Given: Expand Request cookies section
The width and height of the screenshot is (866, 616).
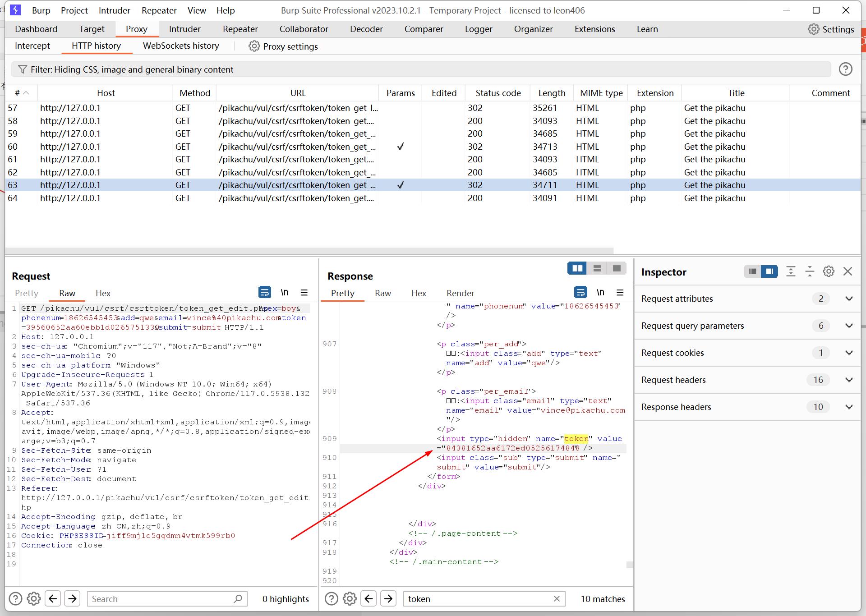Looking at the screenshot, I should pos(849,353).
